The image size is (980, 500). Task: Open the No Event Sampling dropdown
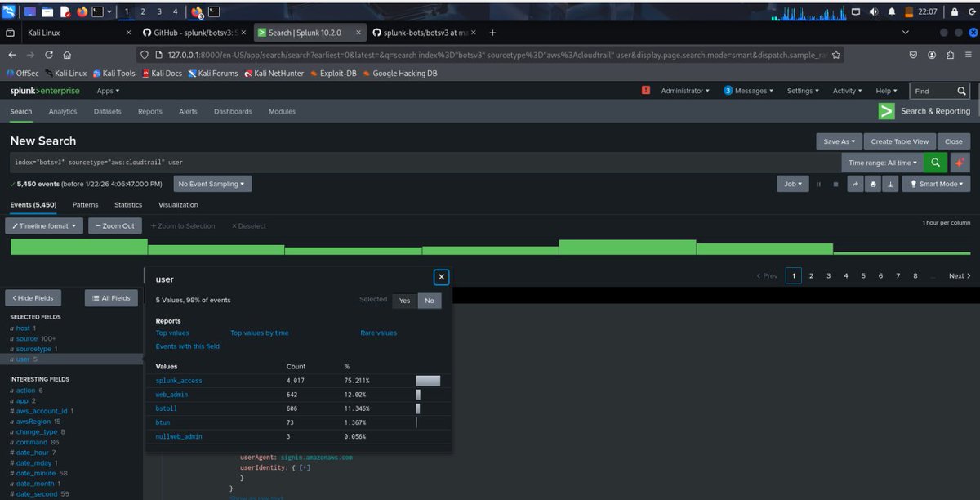point(212,184)
